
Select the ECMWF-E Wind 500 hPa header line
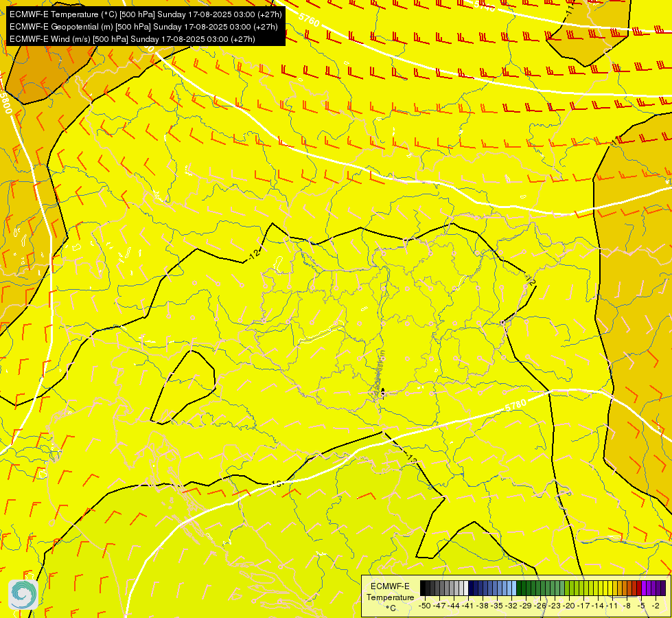132,39
